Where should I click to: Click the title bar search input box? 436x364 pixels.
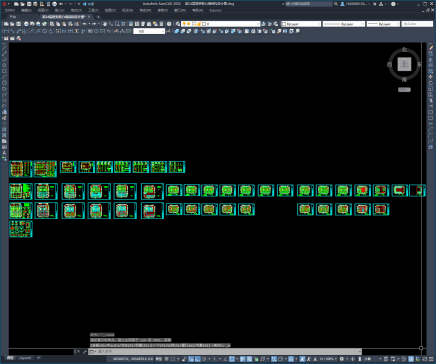(x=309, y=4)
